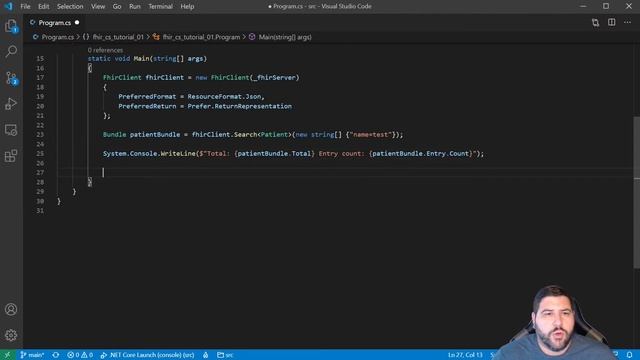Click the vertical editor scrollbar
Screen dimensions: 640x360
pos(636,193)
